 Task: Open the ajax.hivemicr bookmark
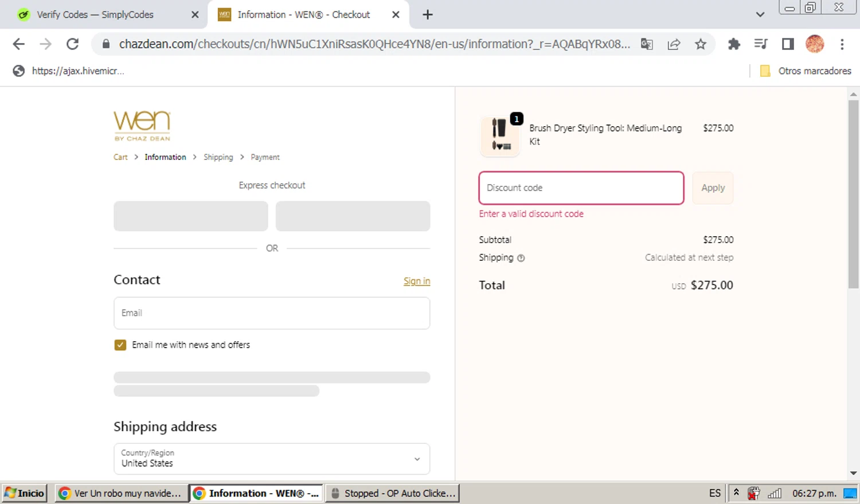[x=68, y=71]
